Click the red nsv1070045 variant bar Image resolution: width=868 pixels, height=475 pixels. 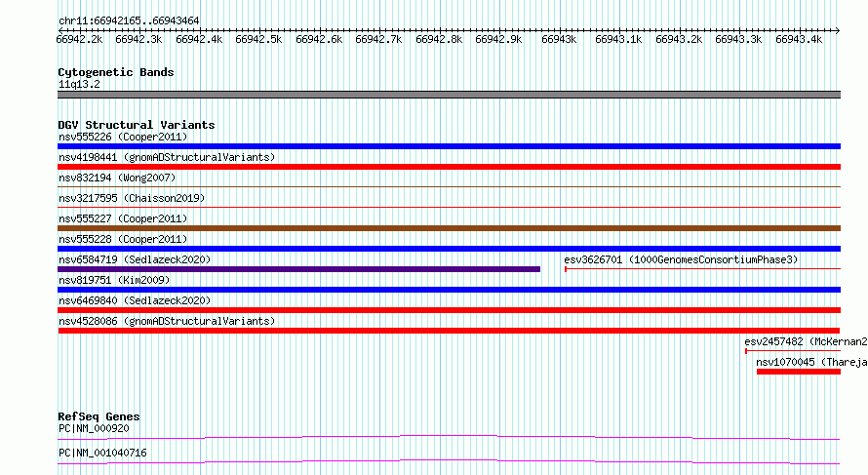pyautogui.click(x=799, y=372)
